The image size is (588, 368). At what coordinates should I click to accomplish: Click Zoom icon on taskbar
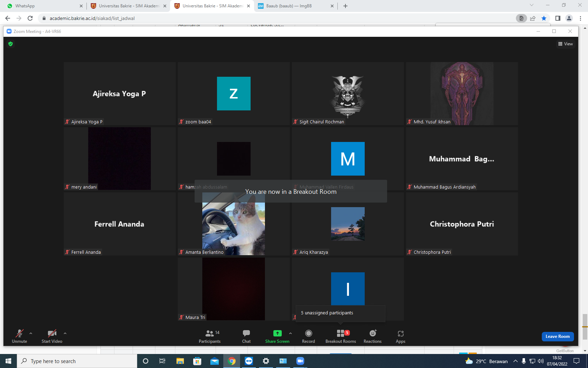click(300, 361)
